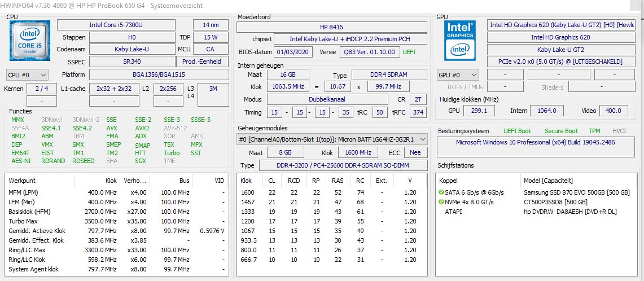Click the HVCI label
644x281 pixels.
tap(619, 131)
